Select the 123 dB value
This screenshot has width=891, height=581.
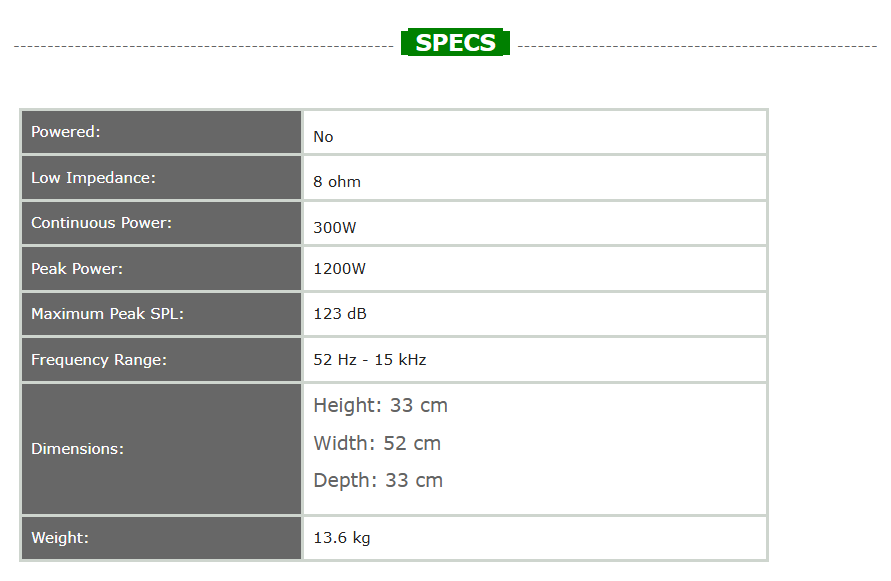[340, 313]
